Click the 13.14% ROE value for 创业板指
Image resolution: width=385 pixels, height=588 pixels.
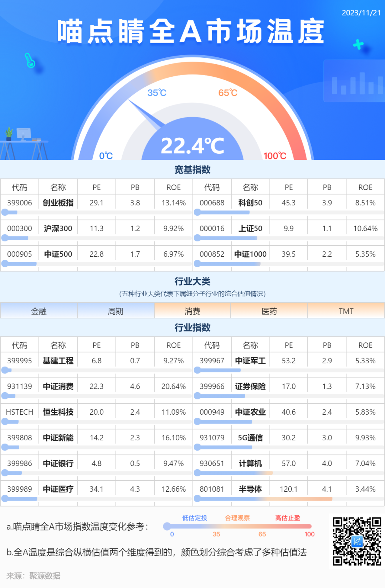tap(174, 203)
